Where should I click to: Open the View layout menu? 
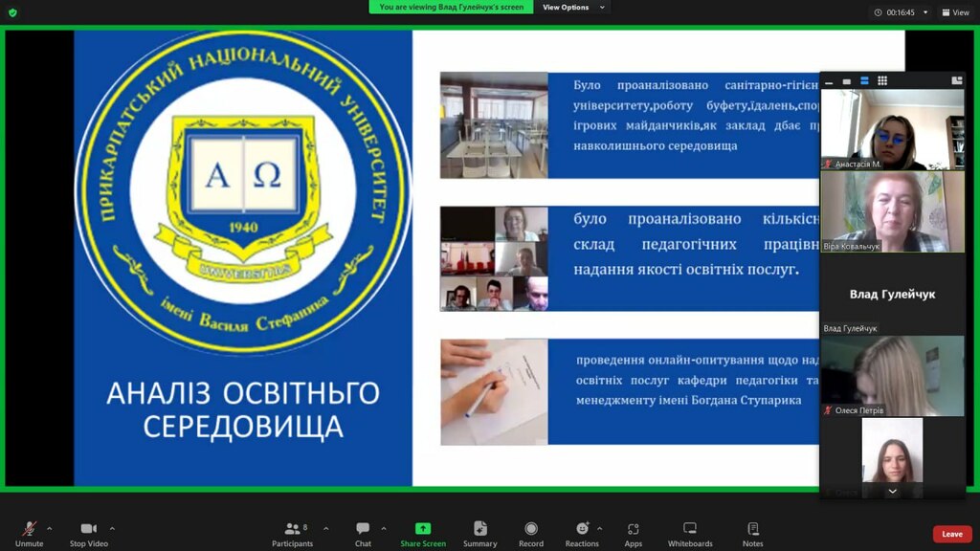[955, 12]
